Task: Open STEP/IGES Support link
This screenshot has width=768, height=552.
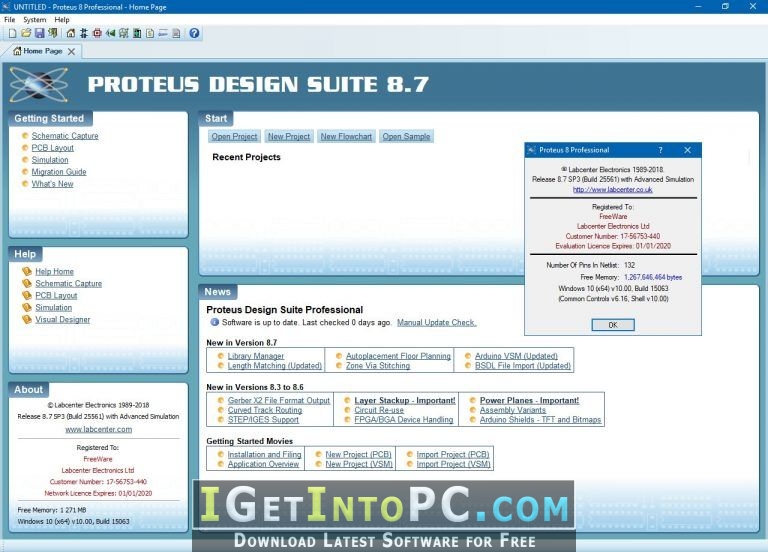Action: tap(263, 420)
